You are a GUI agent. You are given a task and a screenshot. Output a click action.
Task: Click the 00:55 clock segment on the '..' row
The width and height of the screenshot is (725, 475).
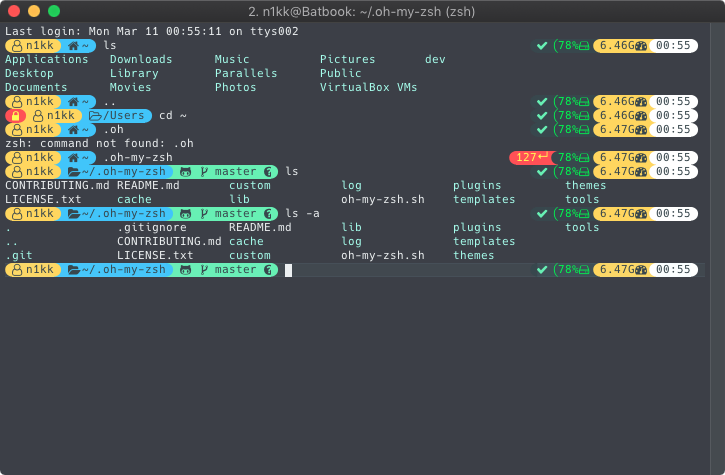[673, 102]
